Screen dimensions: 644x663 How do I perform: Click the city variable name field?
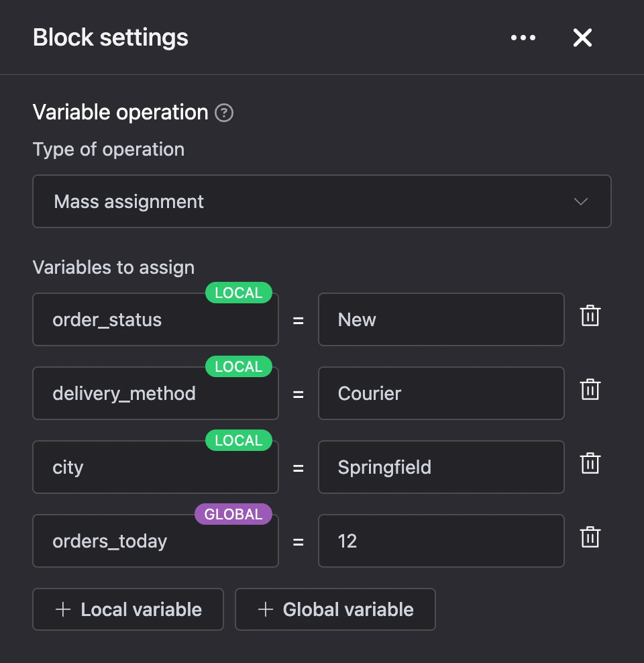(156, 467)
